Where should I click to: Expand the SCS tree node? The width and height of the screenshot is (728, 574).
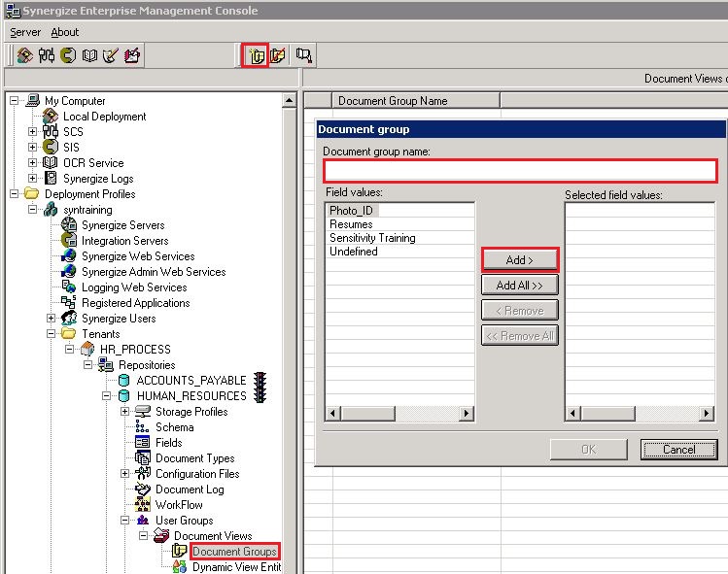[x=32, y=131]
